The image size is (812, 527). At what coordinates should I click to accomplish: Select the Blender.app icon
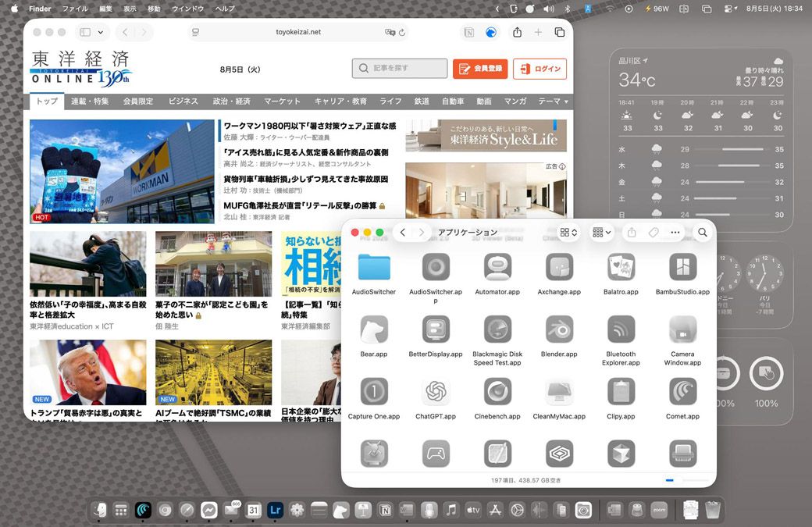[559, 329]
